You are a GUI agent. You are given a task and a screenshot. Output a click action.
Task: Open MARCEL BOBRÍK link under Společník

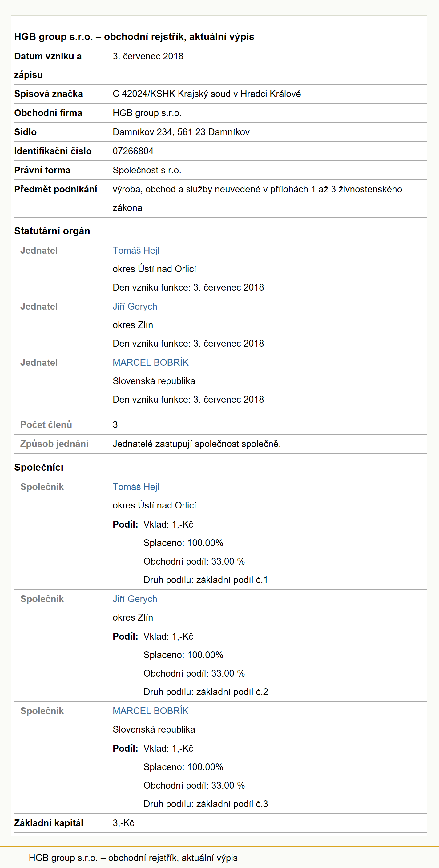pyautogui.click(x=151, y=711)
